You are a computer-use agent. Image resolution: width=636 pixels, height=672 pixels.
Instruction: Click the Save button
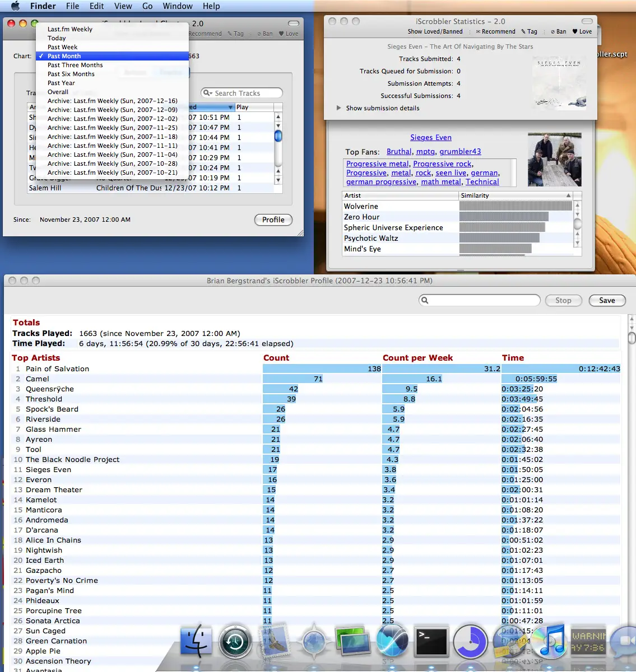pos(607,301)
